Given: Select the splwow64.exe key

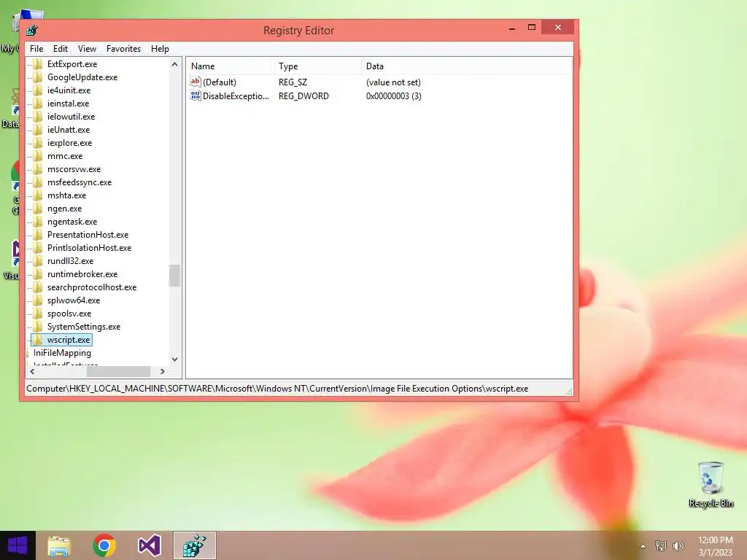Looking at the screenshot, I should click(x=74, y=300).
